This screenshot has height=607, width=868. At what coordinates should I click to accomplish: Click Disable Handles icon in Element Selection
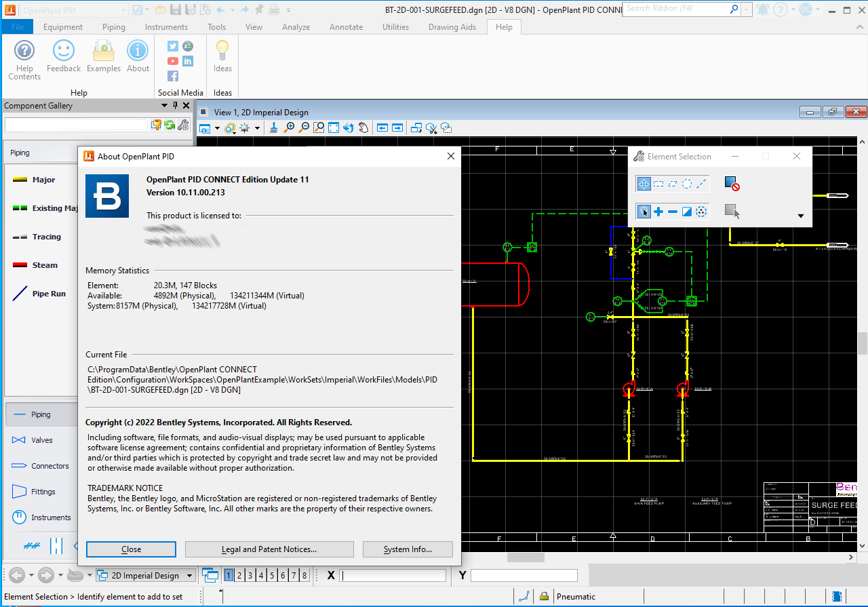coord(732,184)
